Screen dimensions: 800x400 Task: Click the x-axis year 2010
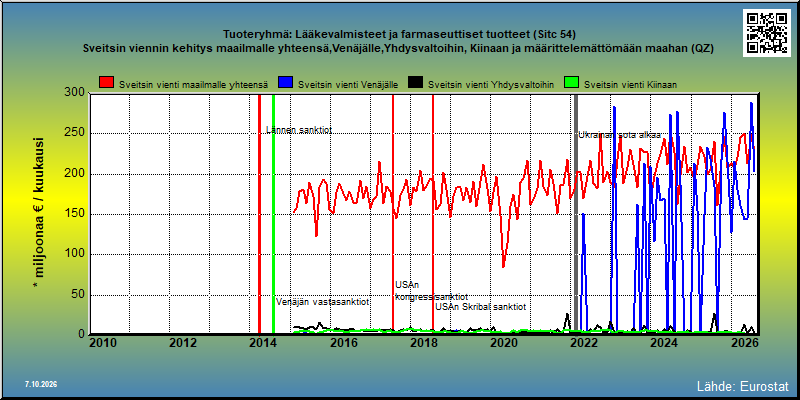[x=103, y=342]
